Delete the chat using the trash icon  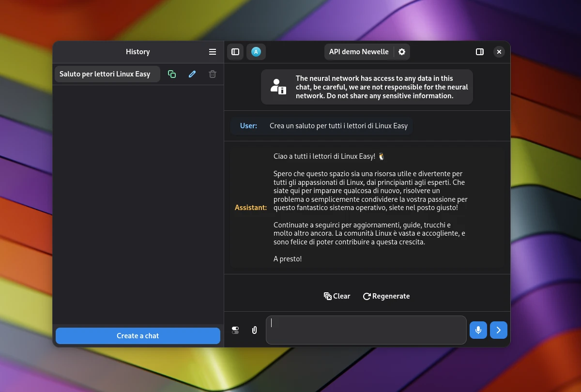click(213, 74)
